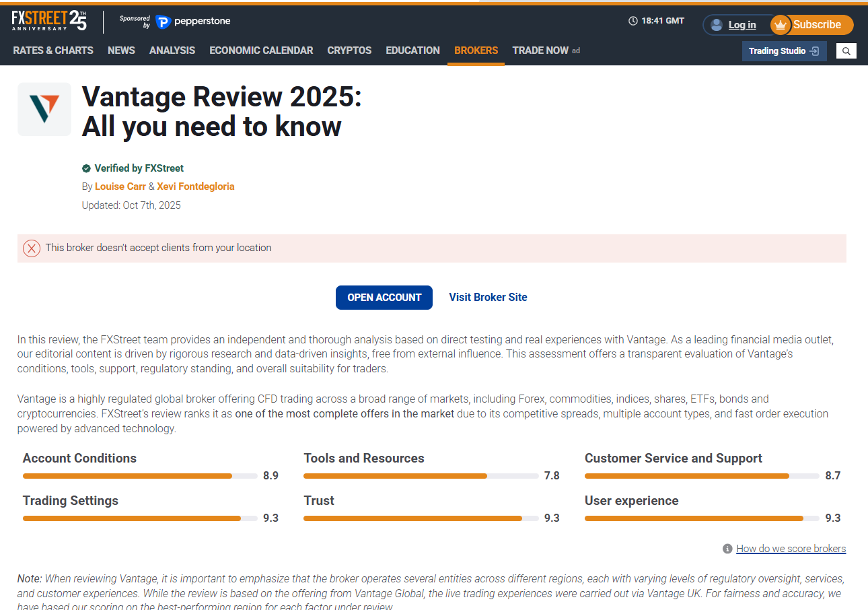This screenshot has width=868, height=610.
Task: Click the clock icon beside 18:41 GMT
Action: 632,21
